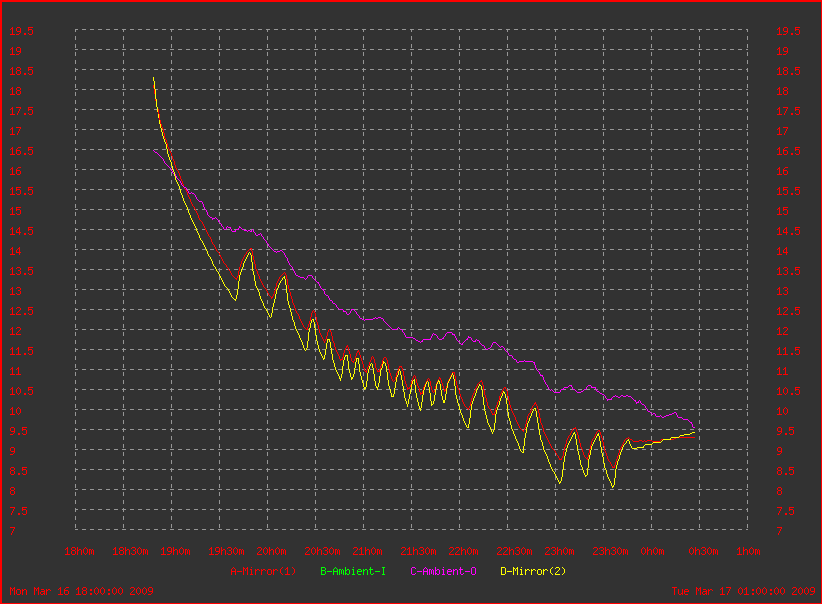Click the 9.5 value on left axis
The image size is (822, 604).
point(18,431)
